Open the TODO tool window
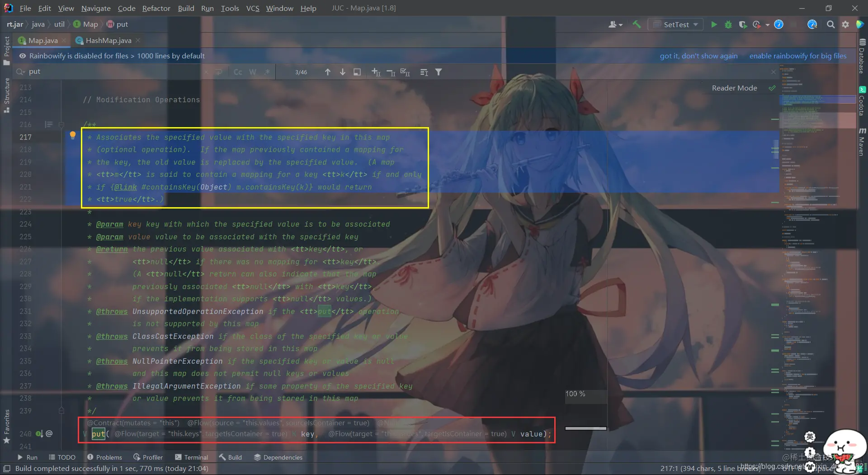The height and width of the screenshot is (475, 868). tap(62, 457)
